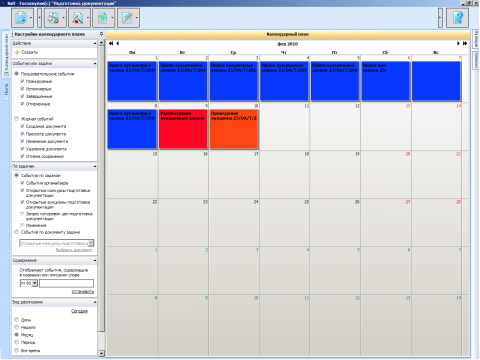Open the document selection combo box

(57, 243)
